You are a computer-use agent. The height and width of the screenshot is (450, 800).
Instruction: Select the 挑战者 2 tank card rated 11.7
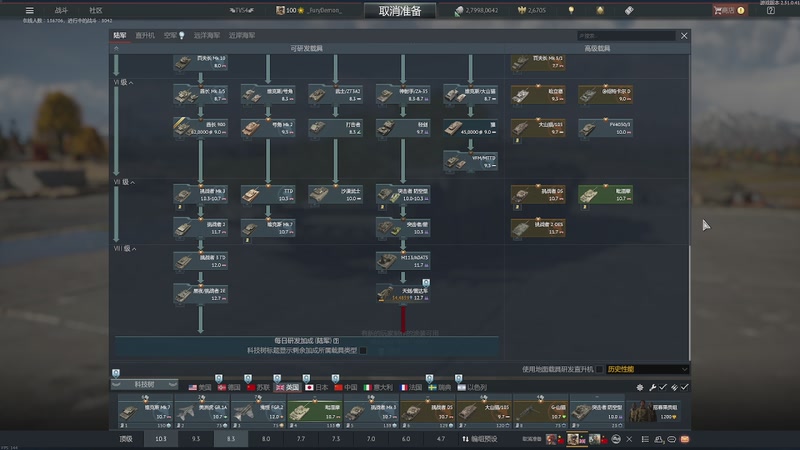201,228
